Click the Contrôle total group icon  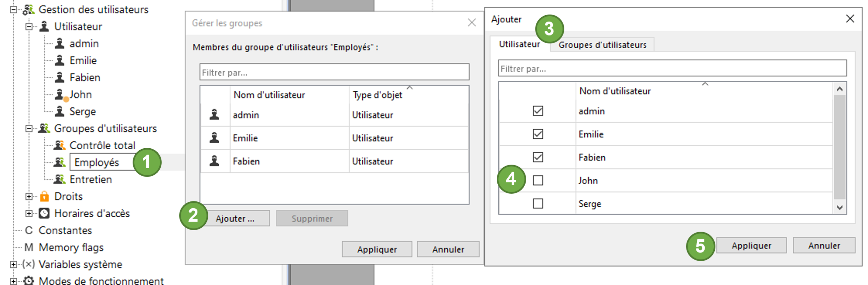click(x=60, y=146)
